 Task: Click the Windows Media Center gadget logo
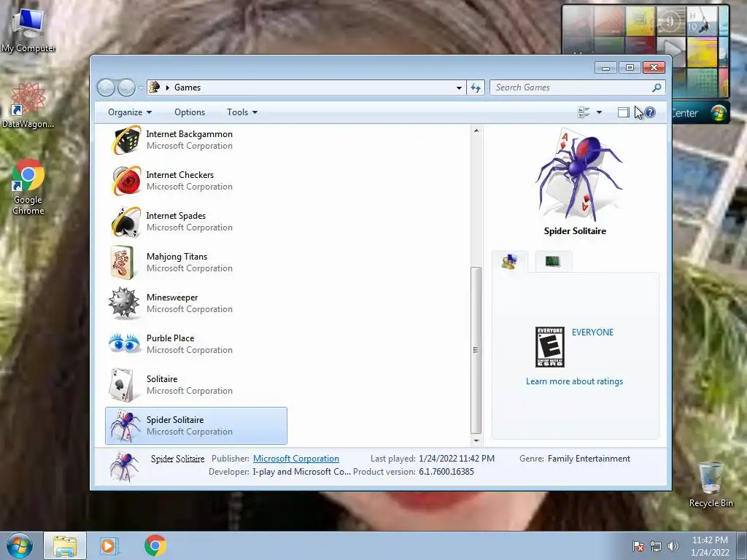point(719,113)
